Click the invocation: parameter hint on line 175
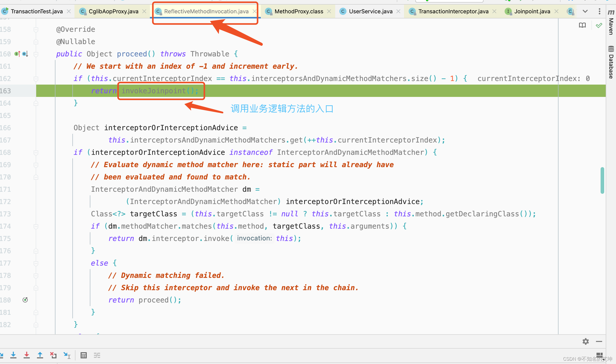Image resolution: width=616 pixels, height=364 pixels. pyautogui.click(x=254, y=238)
